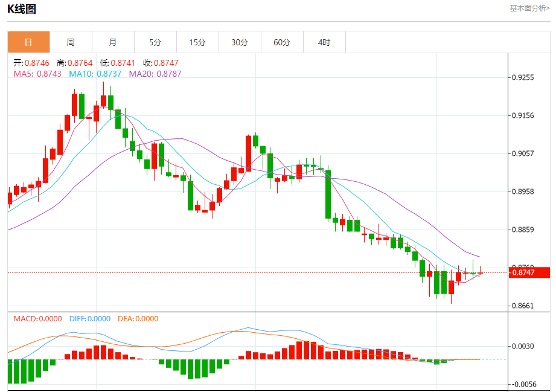Click the red 0.8747 current price tag
This screenshot has width=556, height=392.
tap(529, 272)
